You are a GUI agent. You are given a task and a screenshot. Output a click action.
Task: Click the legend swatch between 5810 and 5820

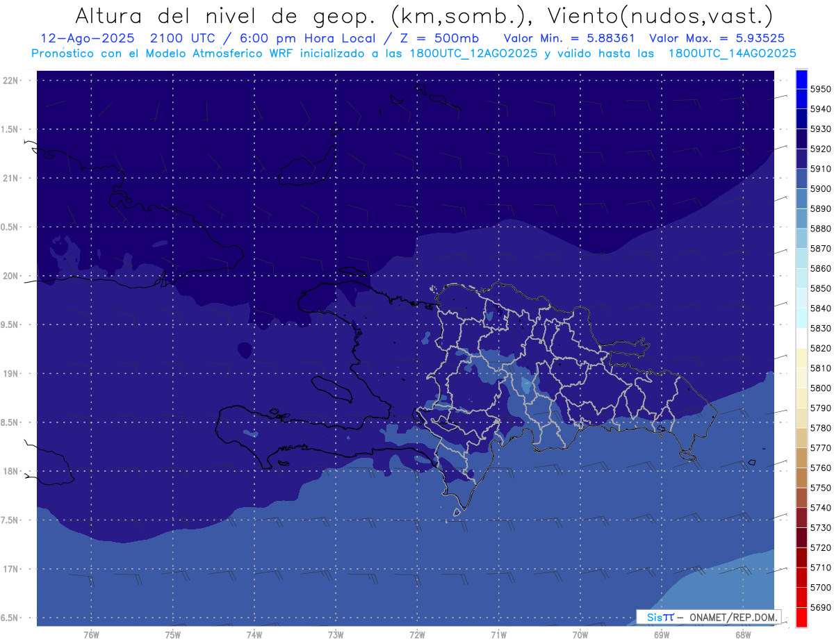801,358
